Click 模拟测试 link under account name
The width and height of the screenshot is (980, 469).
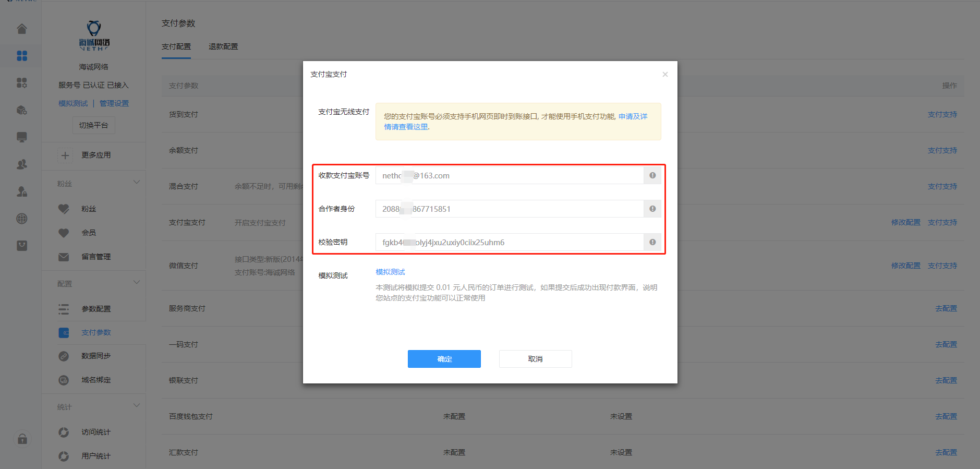tap(73, 103)
